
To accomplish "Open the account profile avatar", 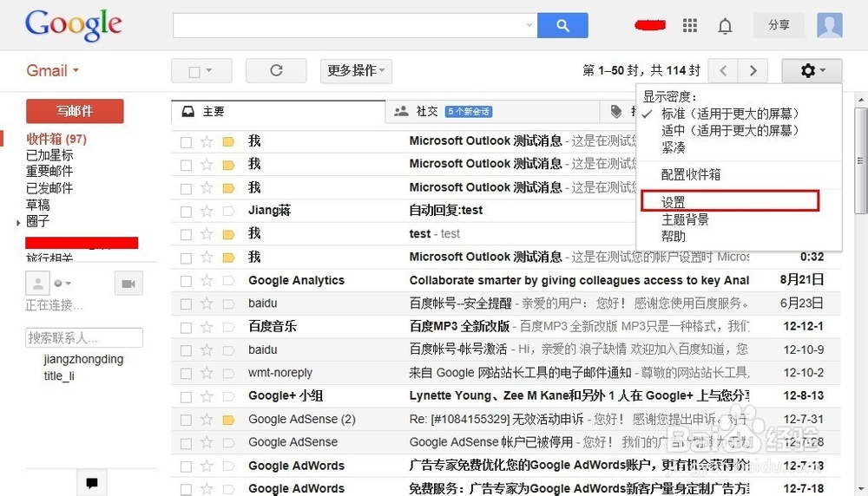I will click(x=829, y=25).
